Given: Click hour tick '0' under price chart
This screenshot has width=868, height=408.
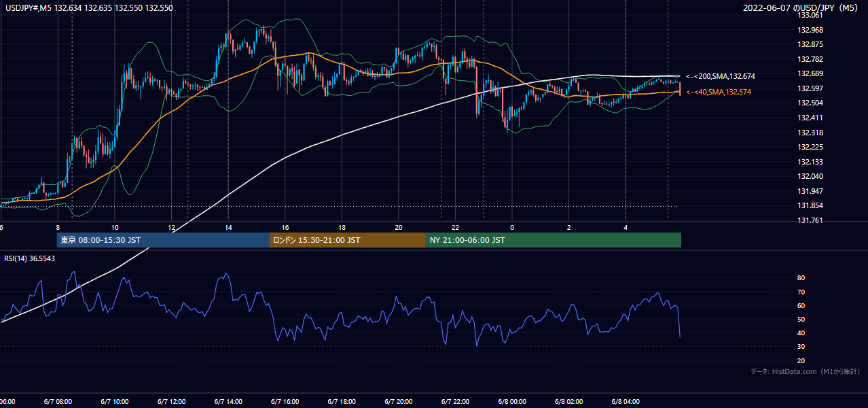Looking at the screenshot, I should (512, 227).
